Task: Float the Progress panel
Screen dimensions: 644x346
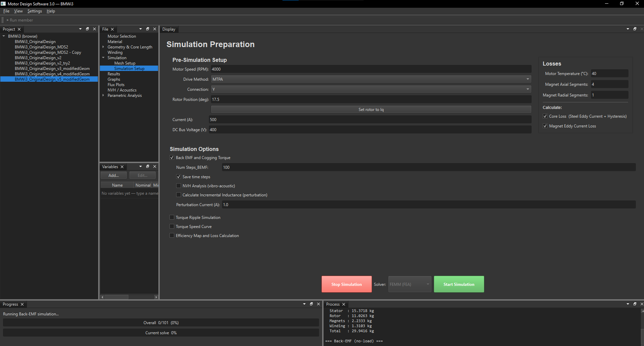Action: pos(311,304)
